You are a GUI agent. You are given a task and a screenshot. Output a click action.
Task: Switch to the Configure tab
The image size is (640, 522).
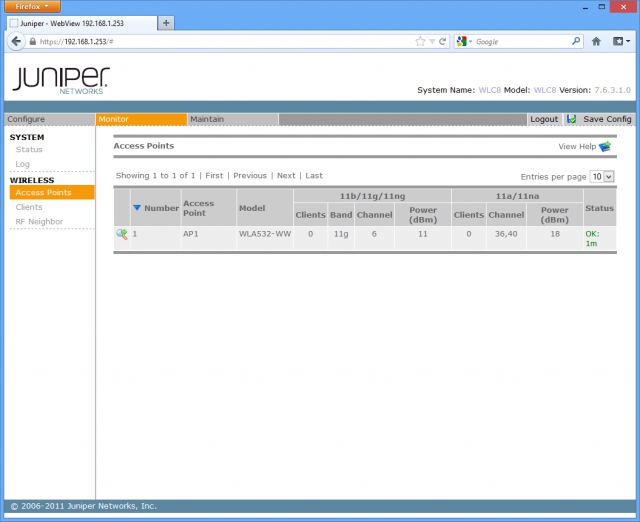pyautogui.click(x=49, y=119)
